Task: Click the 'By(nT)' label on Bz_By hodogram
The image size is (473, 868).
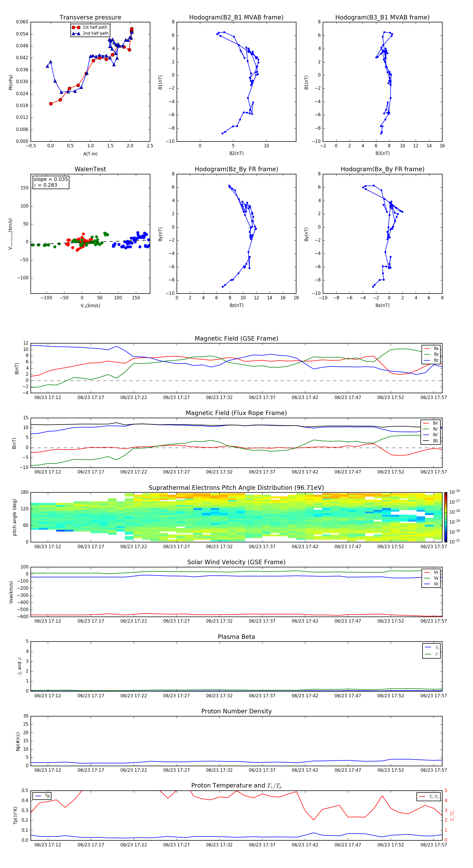Action: pos(160,234)
